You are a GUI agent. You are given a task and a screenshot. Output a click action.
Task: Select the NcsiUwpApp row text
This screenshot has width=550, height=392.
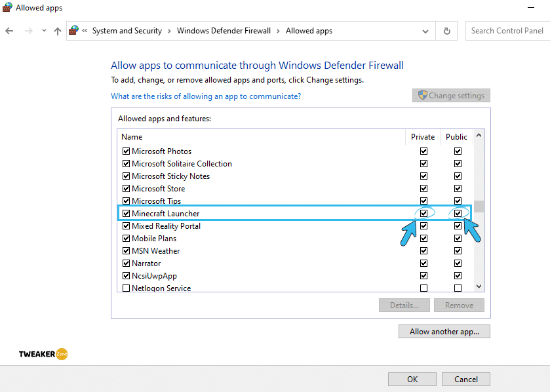154,276
